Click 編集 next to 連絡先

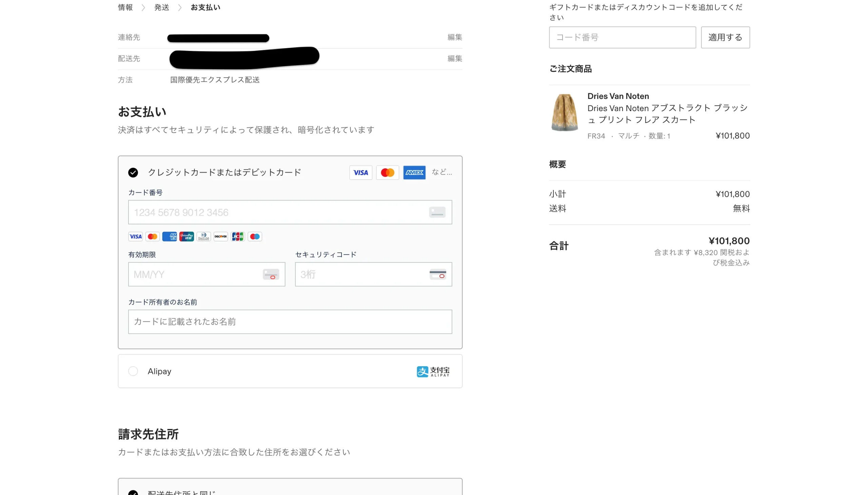point(455,37)
